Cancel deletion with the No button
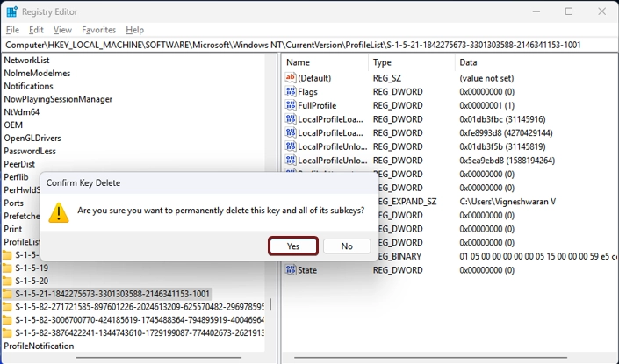619x364 pixels. coord(347,246)
